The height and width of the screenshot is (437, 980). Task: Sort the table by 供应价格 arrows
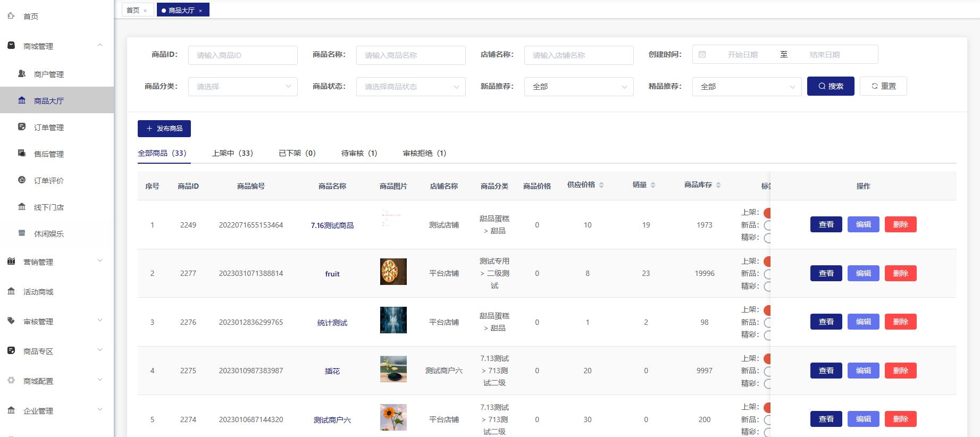(x=601, y=185)
